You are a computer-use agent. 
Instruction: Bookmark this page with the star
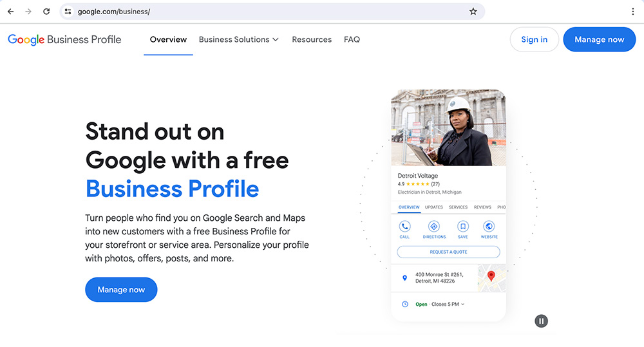(x=473, y=12)
